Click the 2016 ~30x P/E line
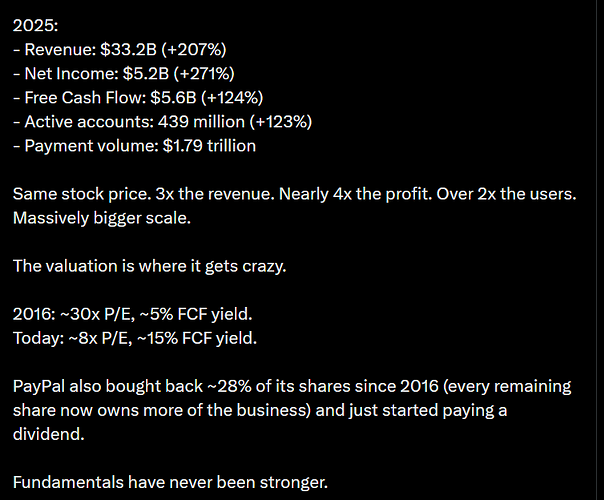604x500 pixels. [x=133, y=314]
